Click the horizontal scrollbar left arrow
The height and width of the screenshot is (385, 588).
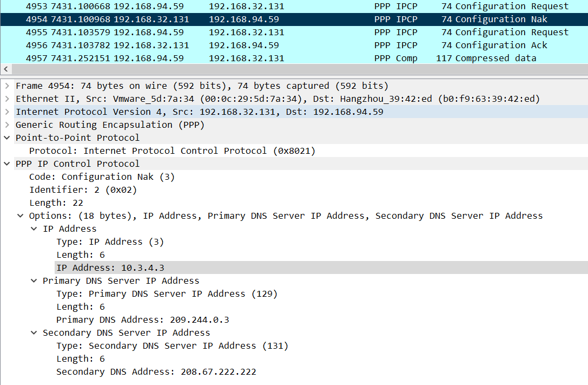tap(6, 69)
